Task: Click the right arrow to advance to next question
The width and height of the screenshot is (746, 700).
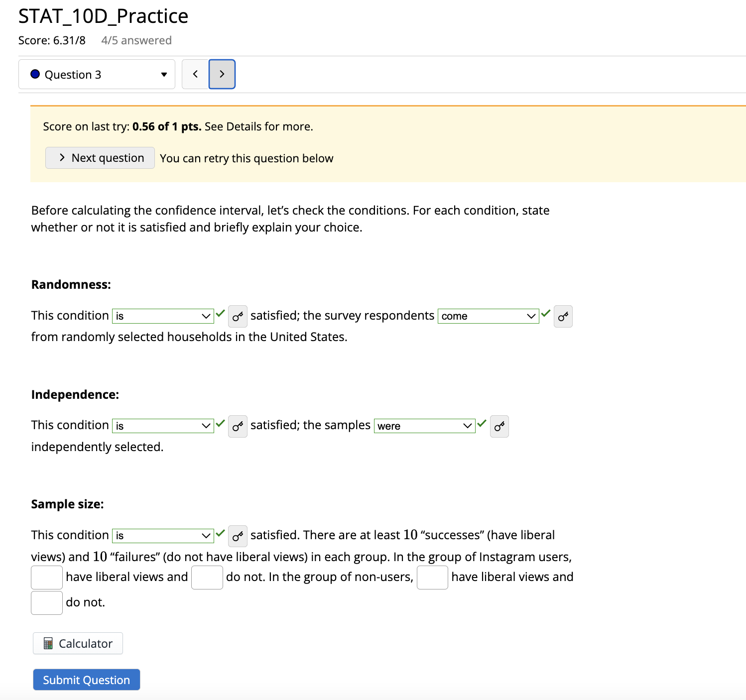Action: (x=222, y=74)
